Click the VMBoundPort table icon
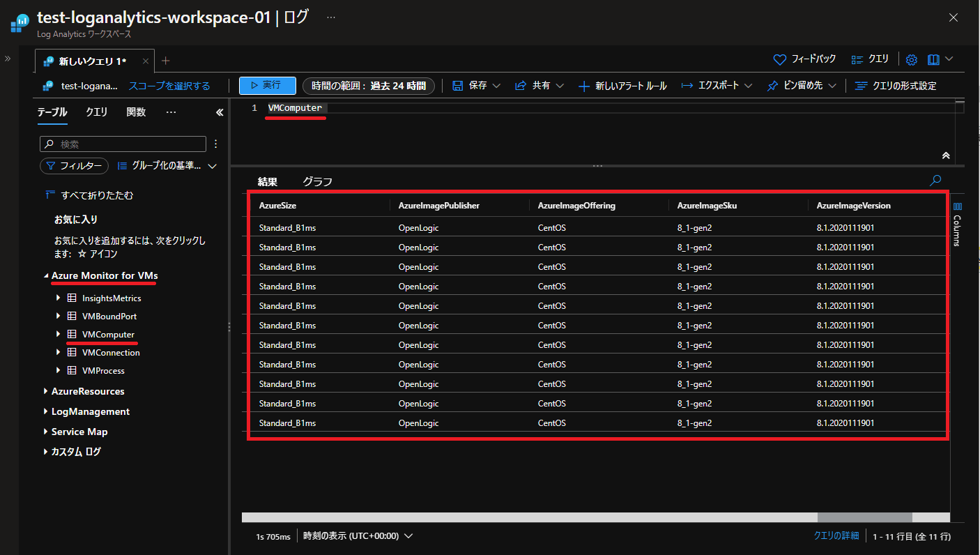The height and width of the screenshot is (555, 980). 72,316
